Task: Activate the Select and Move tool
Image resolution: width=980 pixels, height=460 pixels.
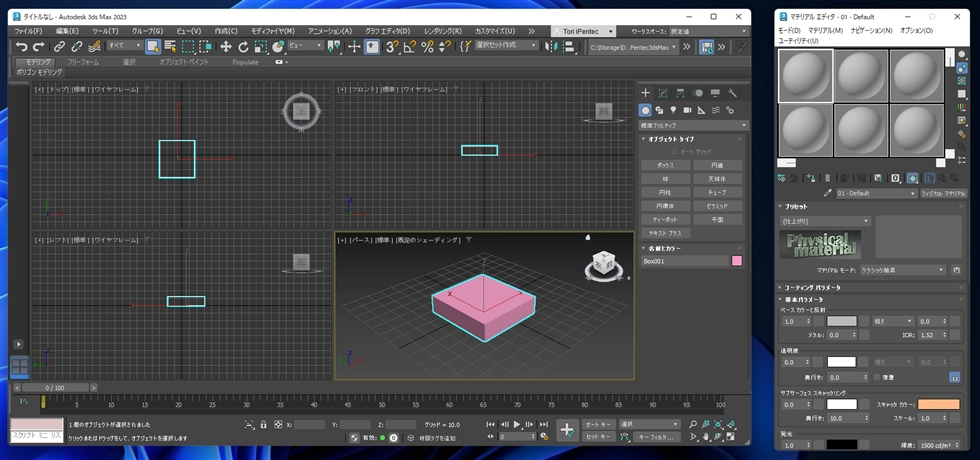Action: tap(226, 46)
